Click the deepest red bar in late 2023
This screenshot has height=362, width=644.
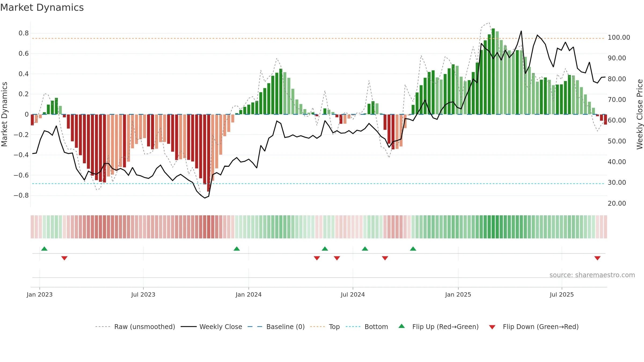pyautogui.click(x=208, y=153)
